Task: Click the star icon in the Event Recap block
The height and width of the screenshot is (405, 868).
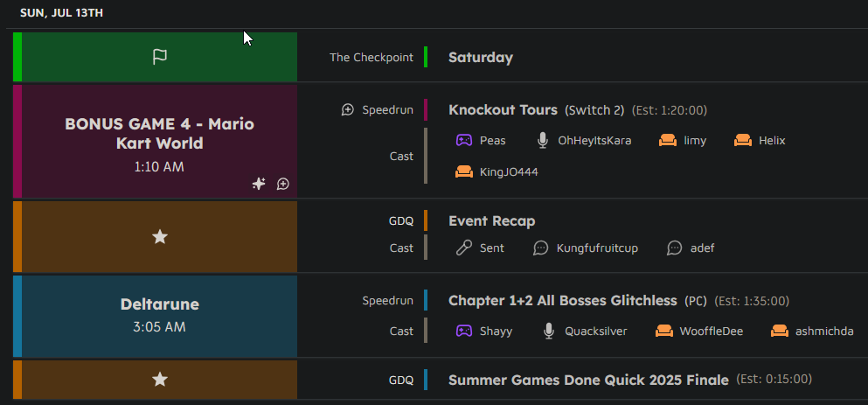Action: pyautogui.click(x=160, y=237)
